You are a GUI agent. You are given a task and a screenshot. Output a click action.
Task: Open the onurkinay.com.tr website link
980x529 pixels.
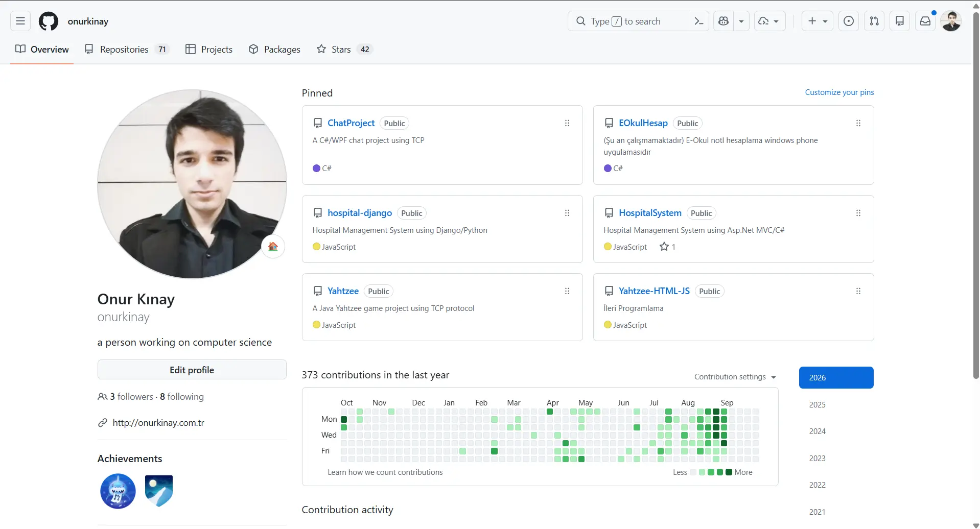click(x=158, y=423)
